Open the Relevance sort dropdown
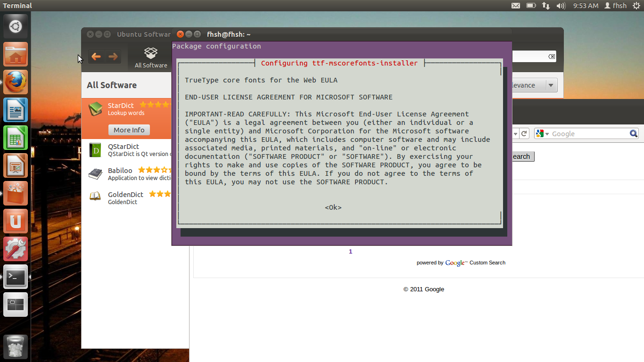Image resolution: width=644 pixels, height=362 pixels. click(535, 85)
